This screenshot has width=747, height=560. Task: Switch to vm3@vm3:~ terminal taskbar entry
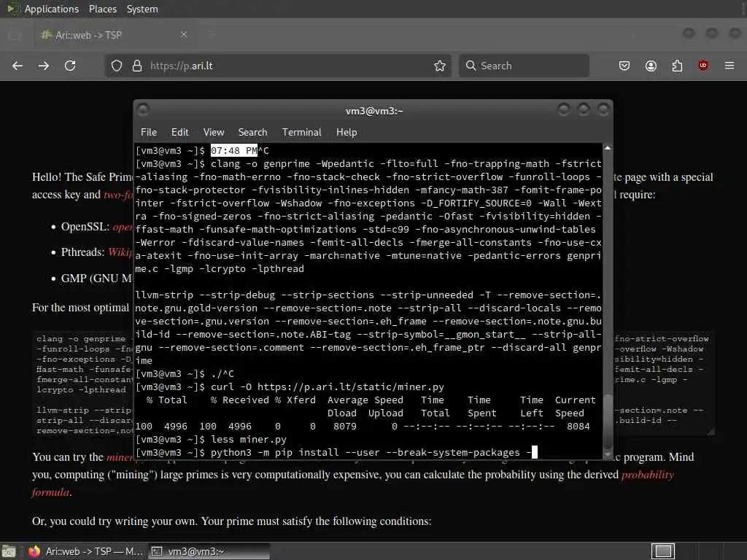209,551
